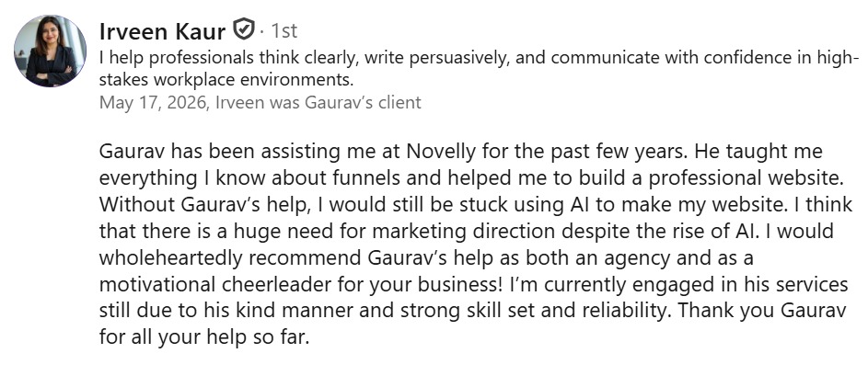
Task: Click headline line "stakes workplace environments."
Action: pos(226,80)
